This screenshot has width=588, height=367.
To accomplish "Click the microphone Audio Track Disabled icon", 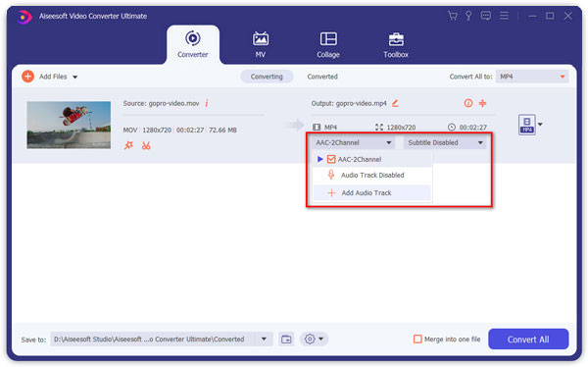I will 331,175.
